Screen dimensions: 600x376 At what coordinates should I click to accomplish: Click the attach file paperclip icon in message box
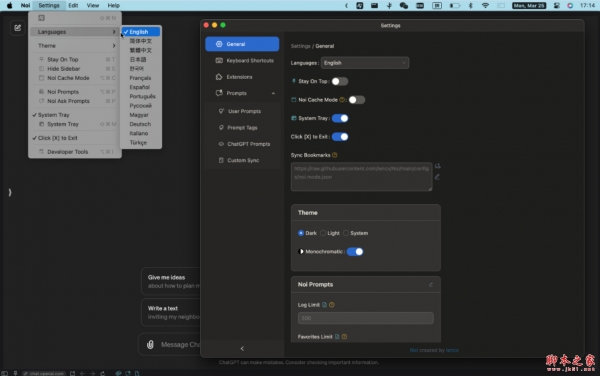(x=150, y=345)
